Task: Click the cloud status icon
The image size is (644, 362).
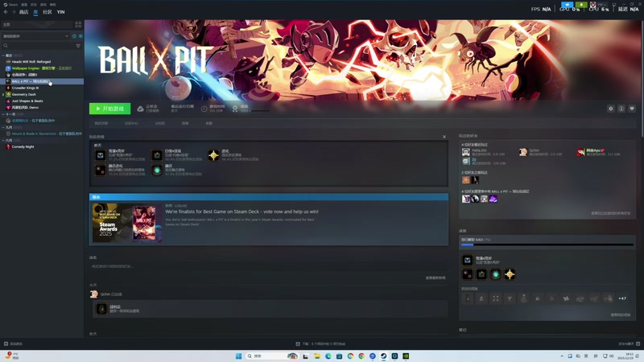Action: (140, 109)
